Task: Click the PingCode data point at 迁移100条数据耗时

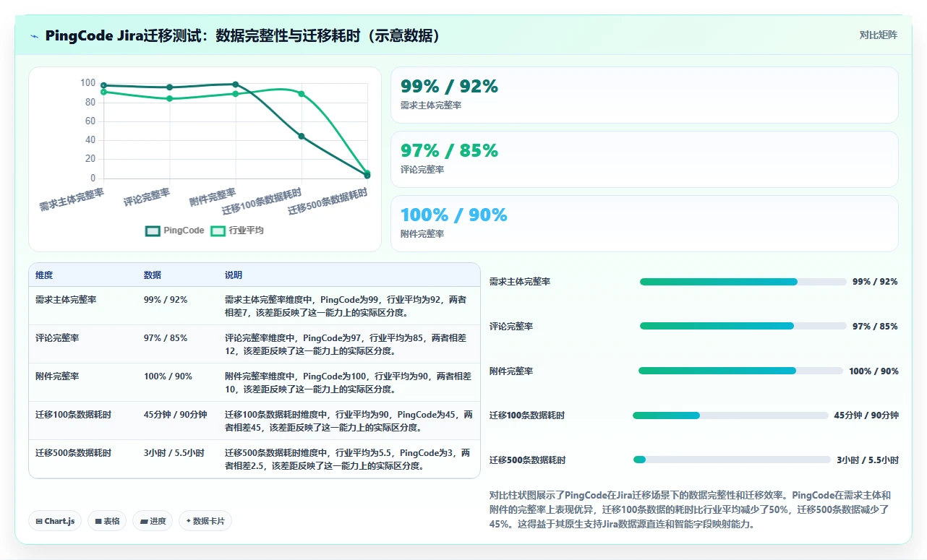Action: pyautogui.click(x=302, y=136)
